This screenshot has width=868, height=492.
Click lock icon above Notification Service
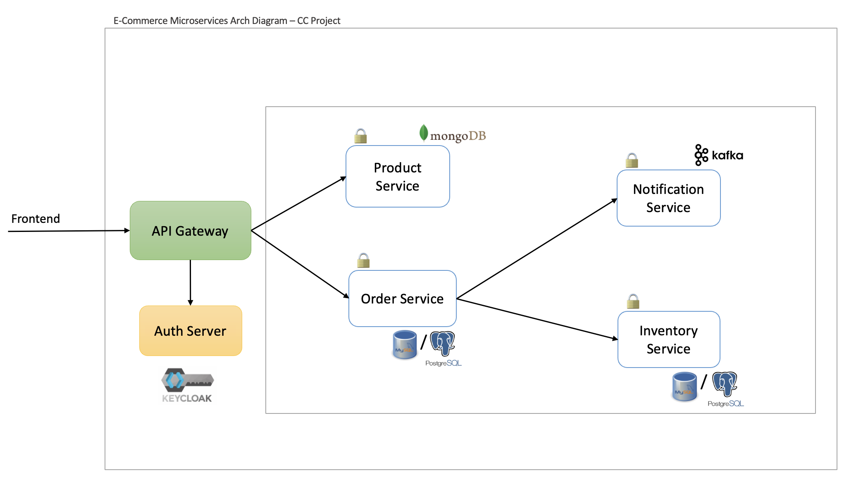(632, 160)
